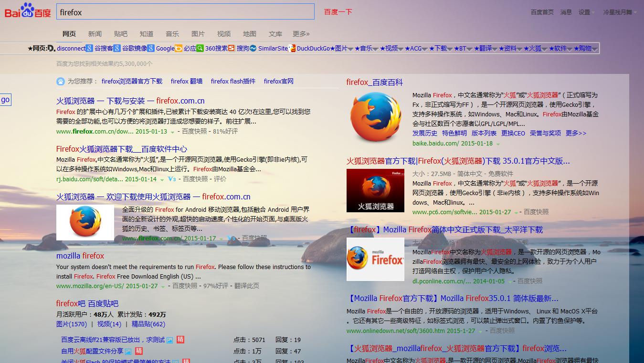The width and height of the screenshot is (644, 363).
Task: Open result 火狐浏览器 — 下载与安装 — firefox.com.cn
Action: (130, 101)
